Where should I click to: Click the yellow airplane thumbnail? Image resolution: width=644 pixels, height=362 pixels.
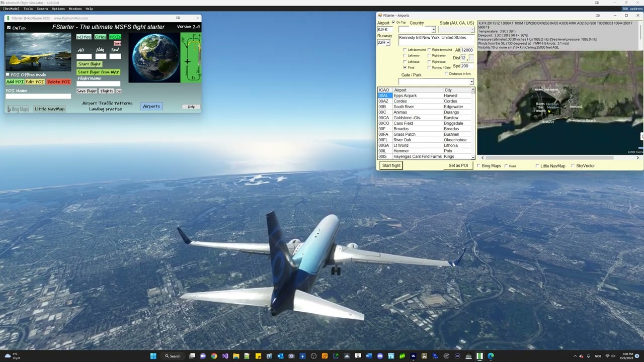coord(38,52)
